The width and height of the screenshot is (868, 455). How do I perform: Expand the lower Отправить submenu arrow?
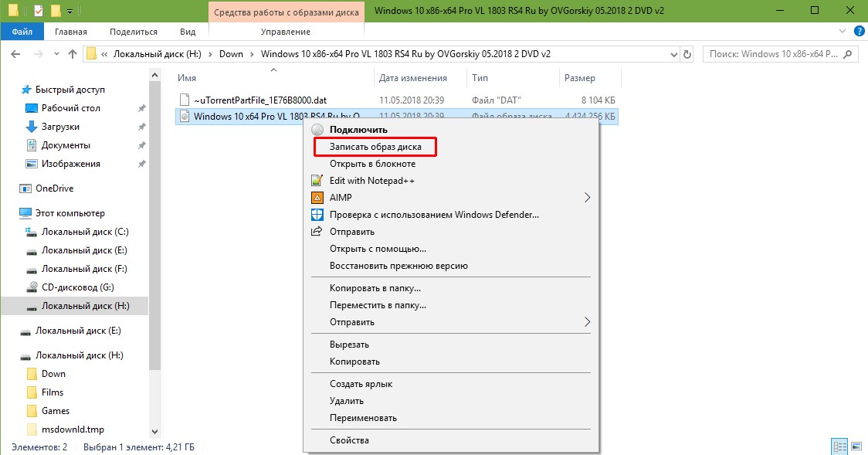(x=588, y=322)
